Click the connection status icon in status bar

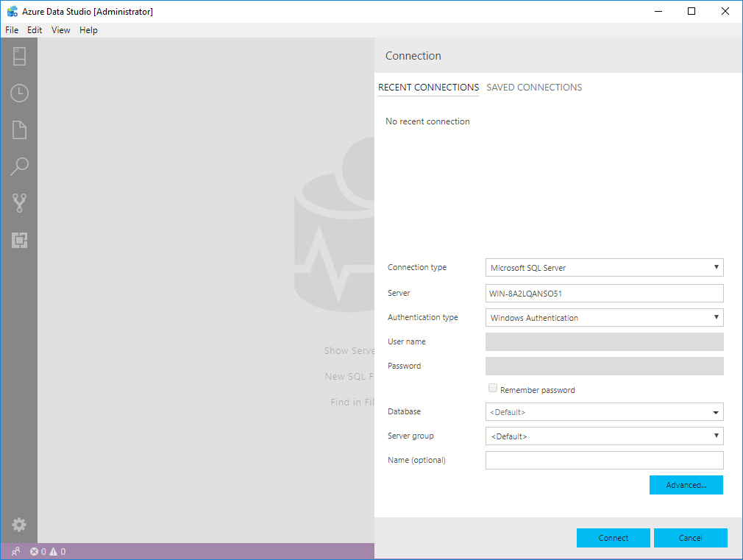click(x=15, y=551)
